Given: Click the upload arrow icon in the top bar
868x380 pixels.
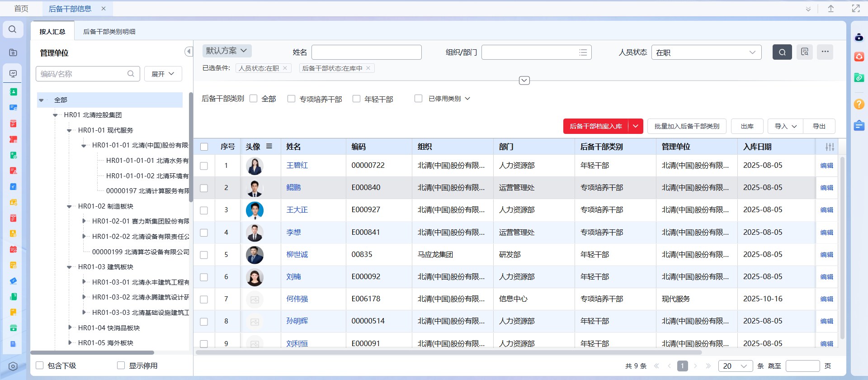Looking at the screenshot, I should pos(831,9).
